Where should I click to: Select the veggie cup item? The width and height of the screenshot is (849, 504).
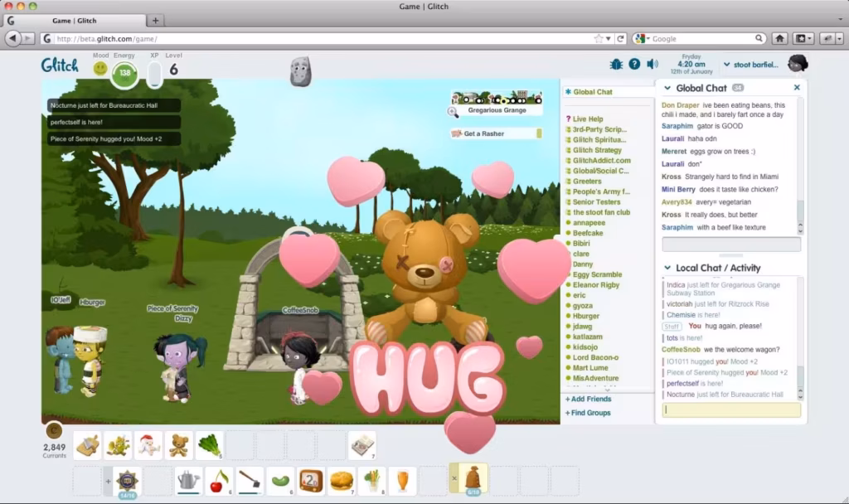(372, 481)
